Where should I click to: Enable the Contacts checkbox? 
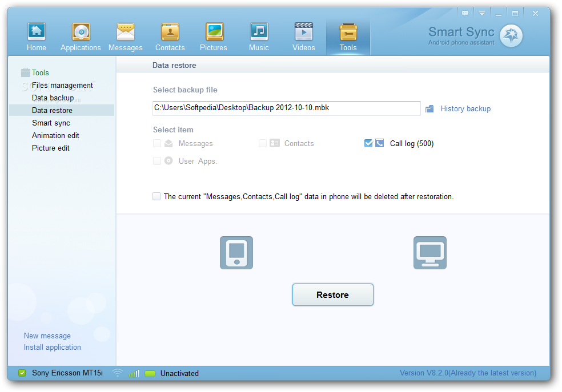coord(263,143)
